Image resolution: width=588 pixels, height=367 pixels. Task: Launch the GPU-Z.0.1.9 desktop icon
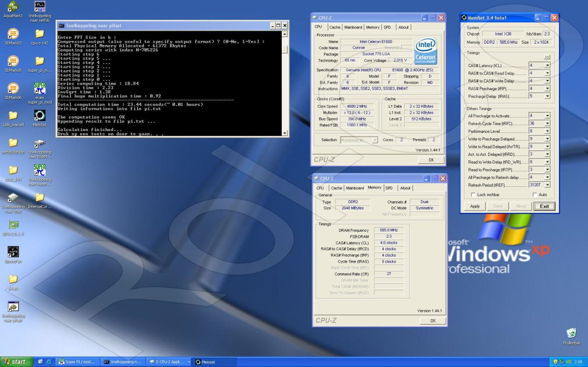(13, 228)
